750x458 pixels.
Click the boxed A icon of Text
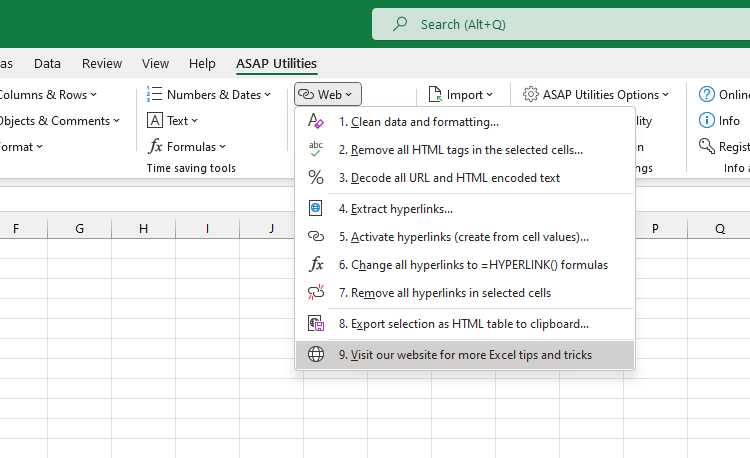pyautogui.click(x=154, y=120)
